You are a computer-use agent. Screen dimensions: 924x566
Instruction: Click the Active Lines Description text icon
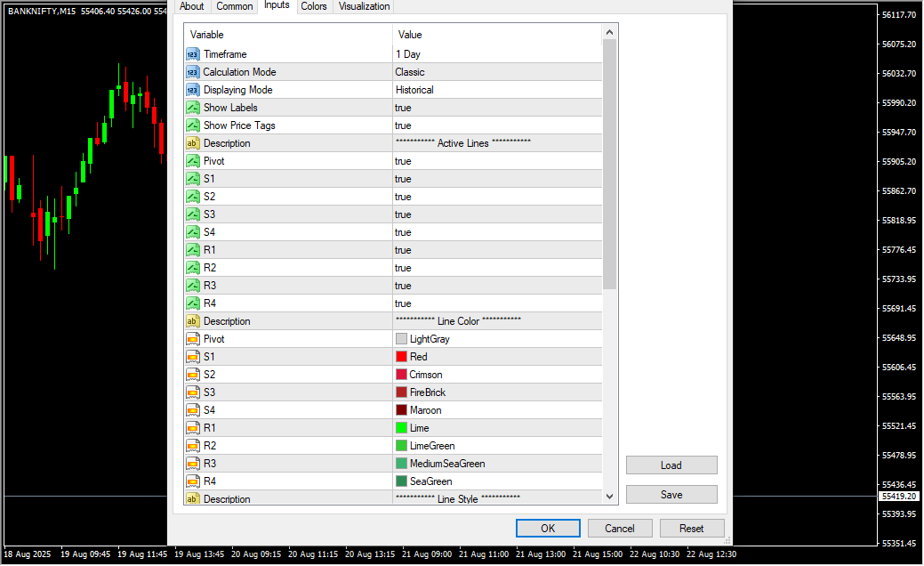click(192, 143)
